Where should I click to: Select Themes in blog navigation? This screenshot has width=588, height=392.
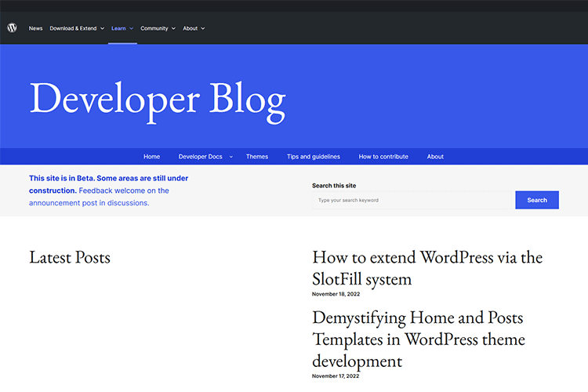(x=256, y=157)
